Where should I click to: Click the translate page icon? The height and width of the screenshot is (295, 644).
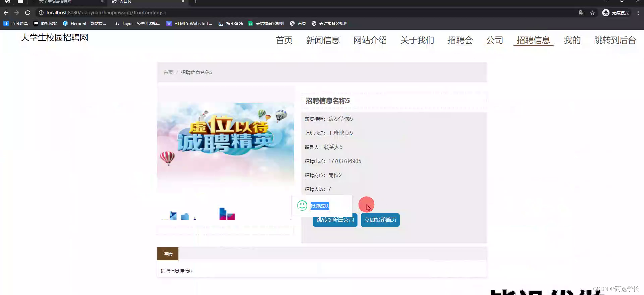pos(582,13)
